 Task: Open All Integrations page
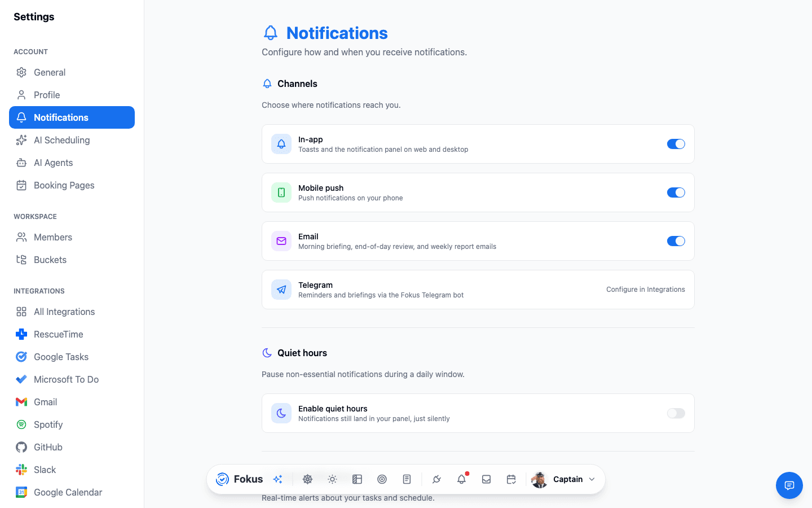[x=72, y=312]
